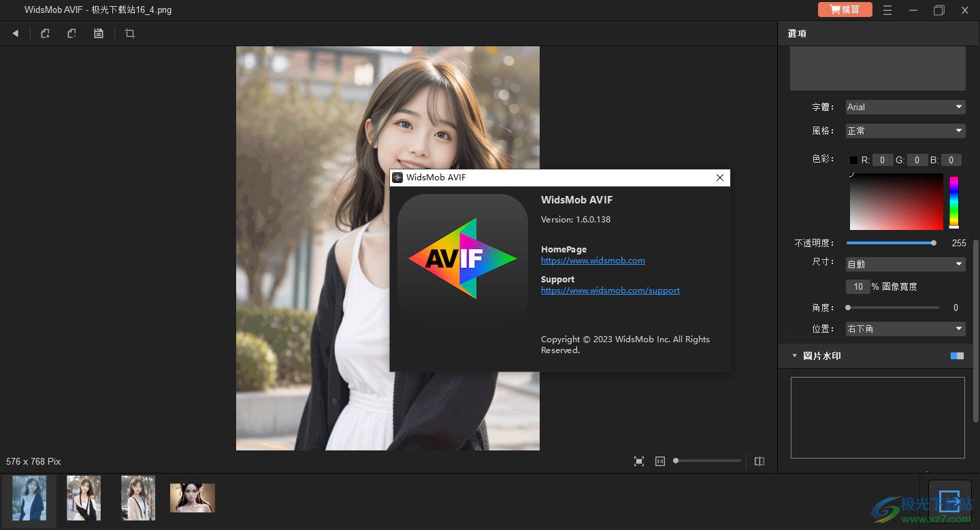Open the widsmob.com/support link
980x530 pixels.
click(610, 291)
